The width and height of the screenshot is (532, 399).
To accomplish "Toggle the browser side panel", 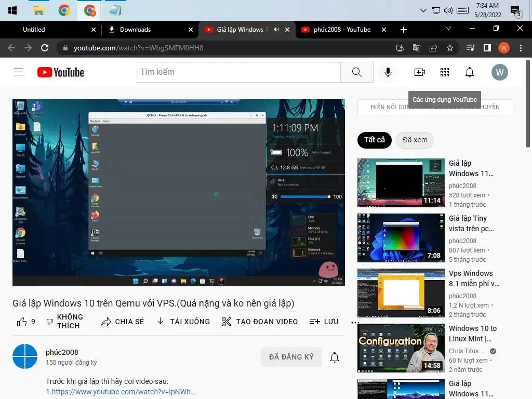I will 487,48.
